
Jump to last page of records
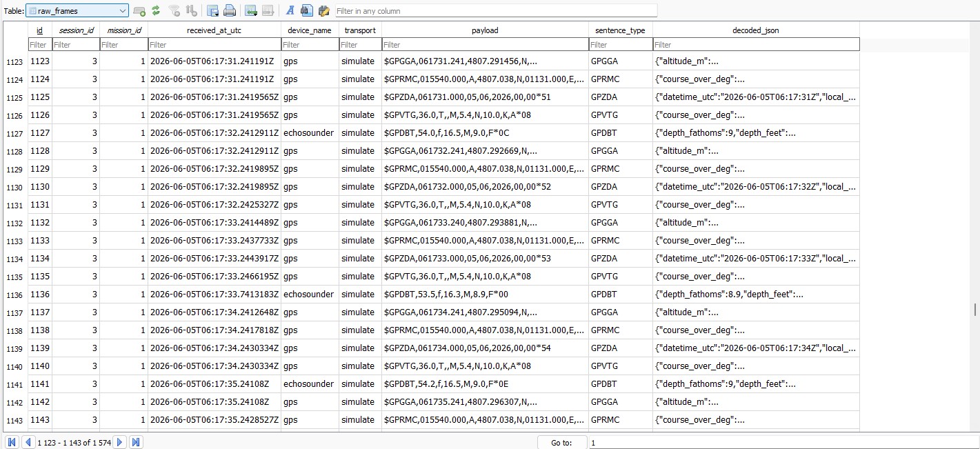136,442
